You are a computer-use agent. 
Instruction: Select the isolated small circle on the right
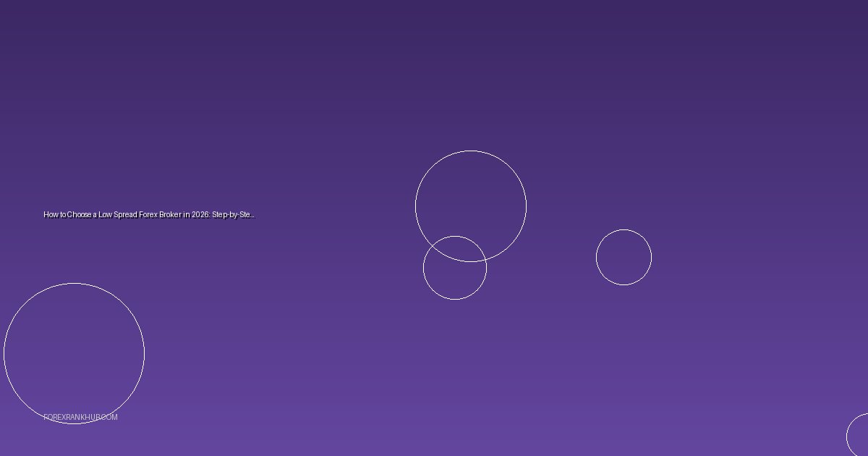pyautogui.click(x=624, y=257)
